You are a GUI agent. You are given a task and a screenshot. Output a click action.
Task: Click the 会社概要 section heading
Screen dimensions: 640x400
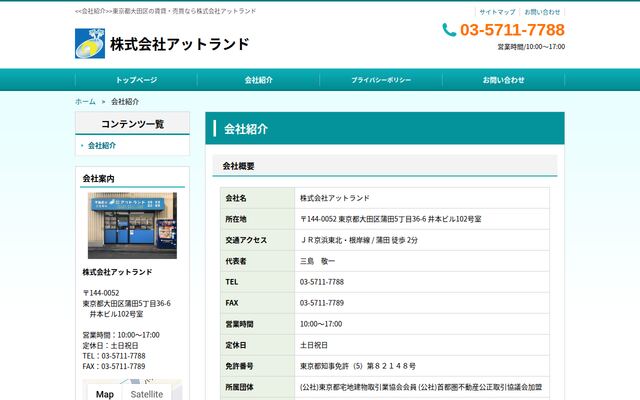click(238, 166)
